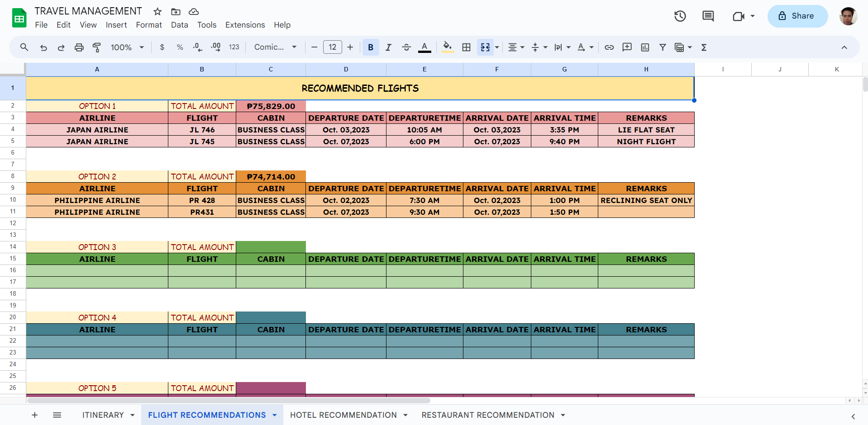
Task: Create a filter funnel icon
Action: [x=663, y=47]
